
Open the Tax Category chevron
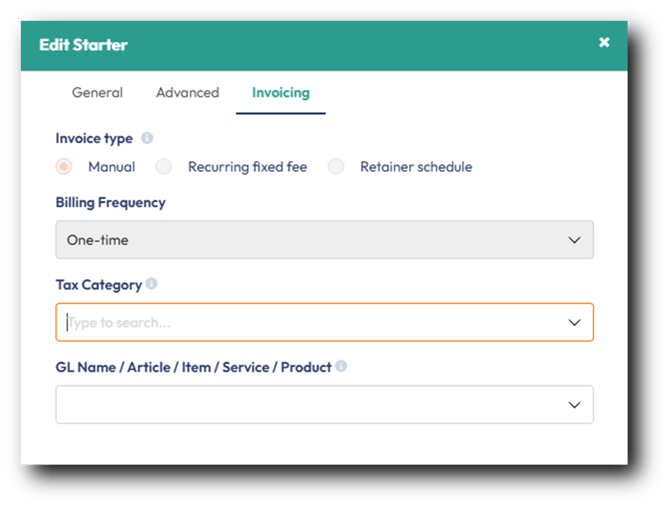(574, 322)
